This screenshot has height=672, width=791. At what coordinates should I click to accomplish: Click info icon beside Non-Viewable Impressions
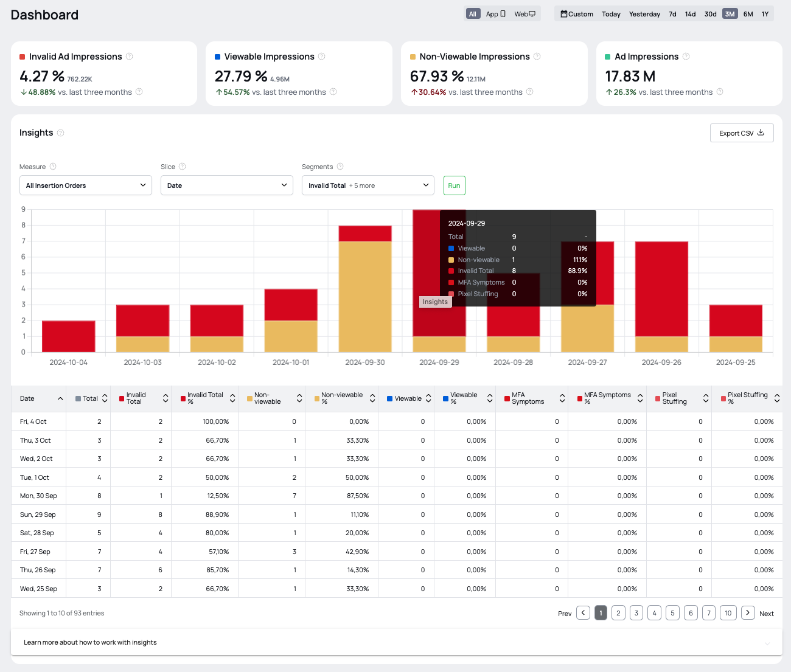pyautogui.click(x=537, y=57)
